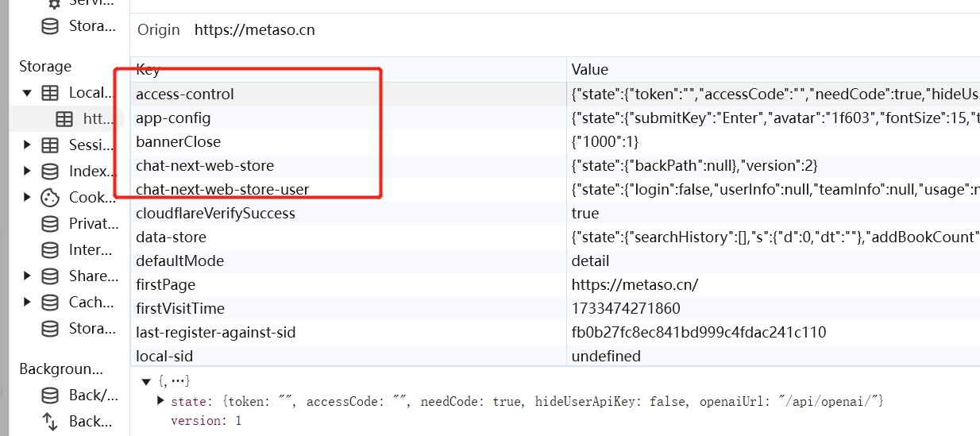Image resolution: width=980 pixels, height=436 pixels.
Task: Select the bannerClose key row
Action: click(x=554, y=141)
